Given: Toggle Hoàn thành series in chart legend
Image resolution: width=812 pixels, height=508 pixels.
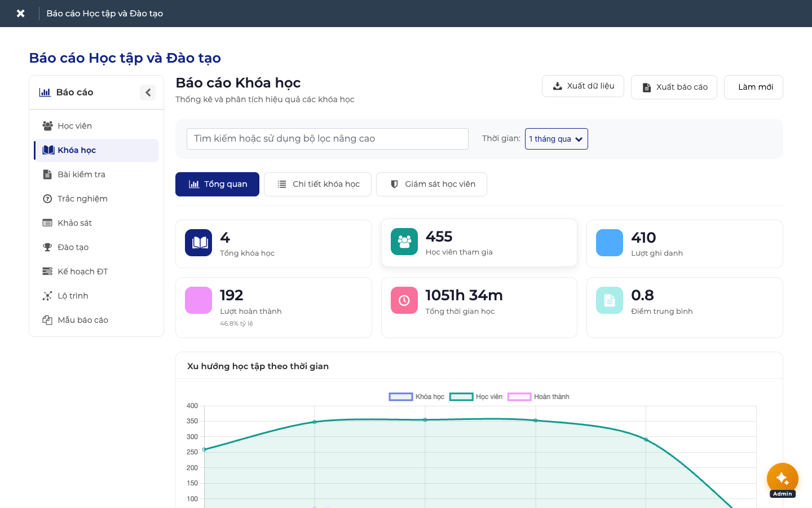Looking at the screenshot, I should (539, 397).
